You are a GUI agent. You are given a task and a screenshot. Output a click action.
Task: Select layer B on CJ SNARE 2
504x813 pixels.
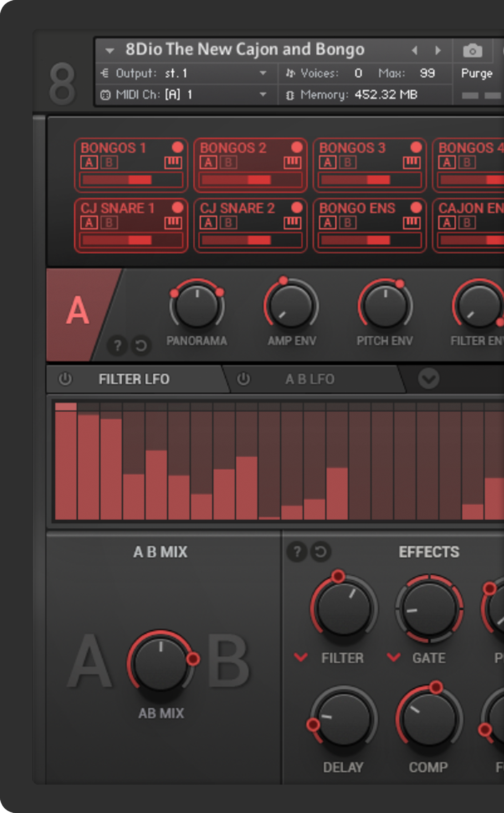click(229, 223)
